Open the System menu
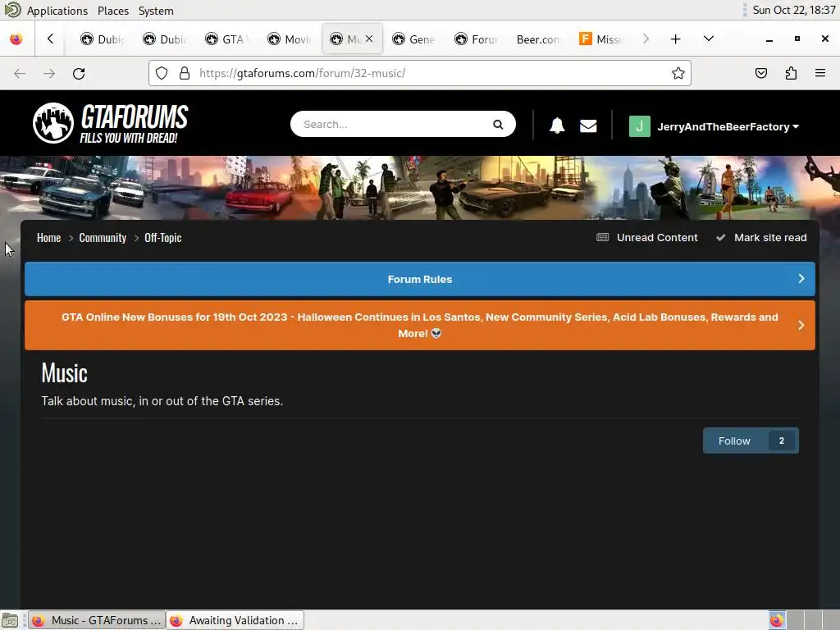 (156, 11)
